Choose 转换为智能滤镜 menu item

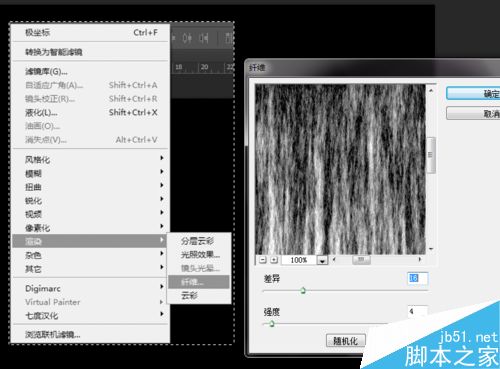(91, 52)
